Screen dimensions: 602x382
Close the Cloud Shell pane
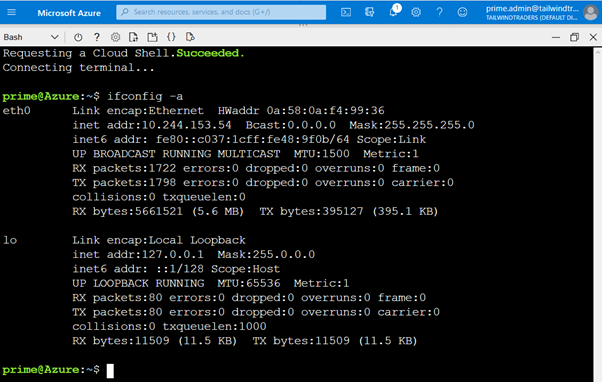[x=593, y=37]
